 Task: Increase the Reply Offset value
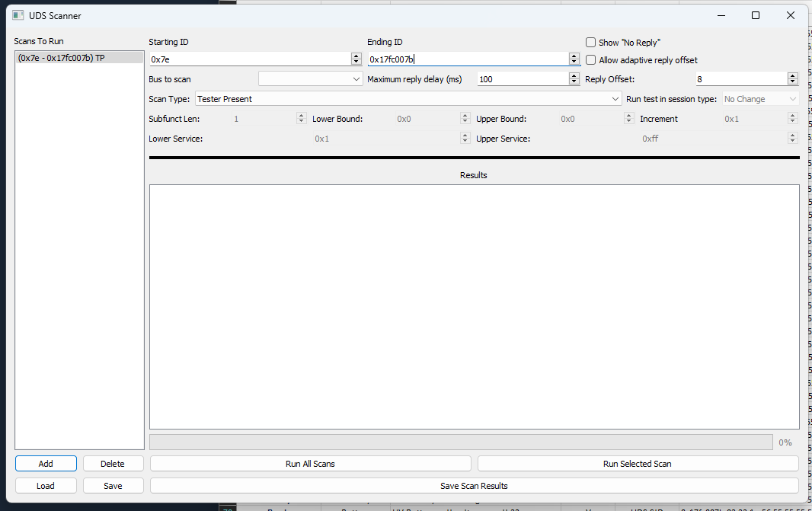click(792, 75)
